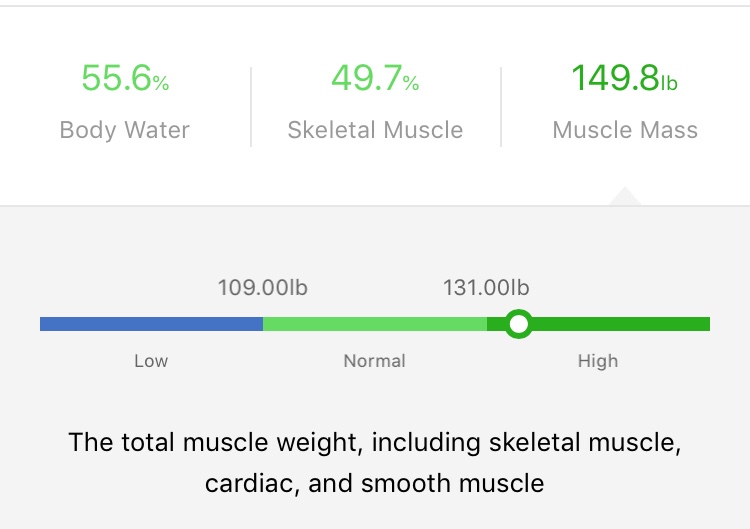Click the light green Normal bar segment
Viewport: 750px width, 529px height.
pyautogui.click(x=375, y=324)
